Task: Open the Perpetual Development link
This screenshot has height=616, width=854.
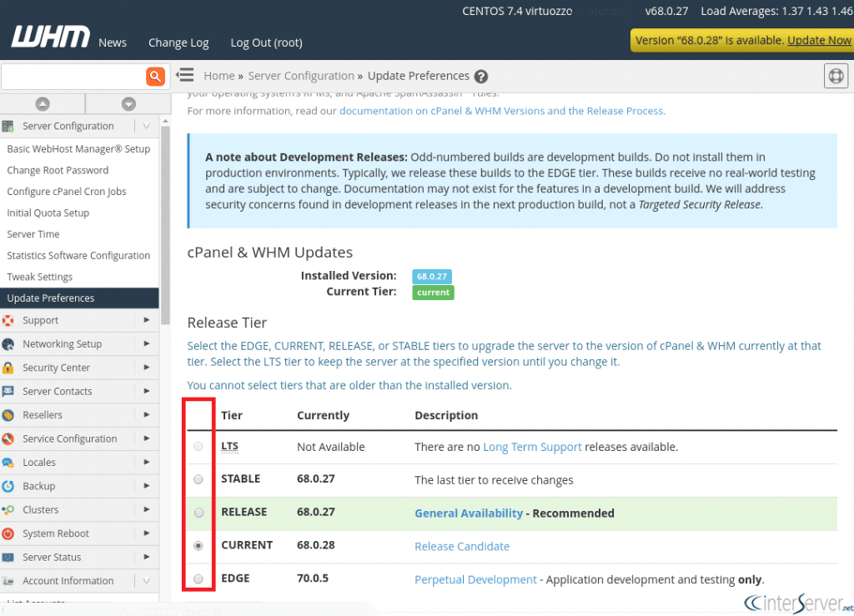Action: (x=475, y=579)
